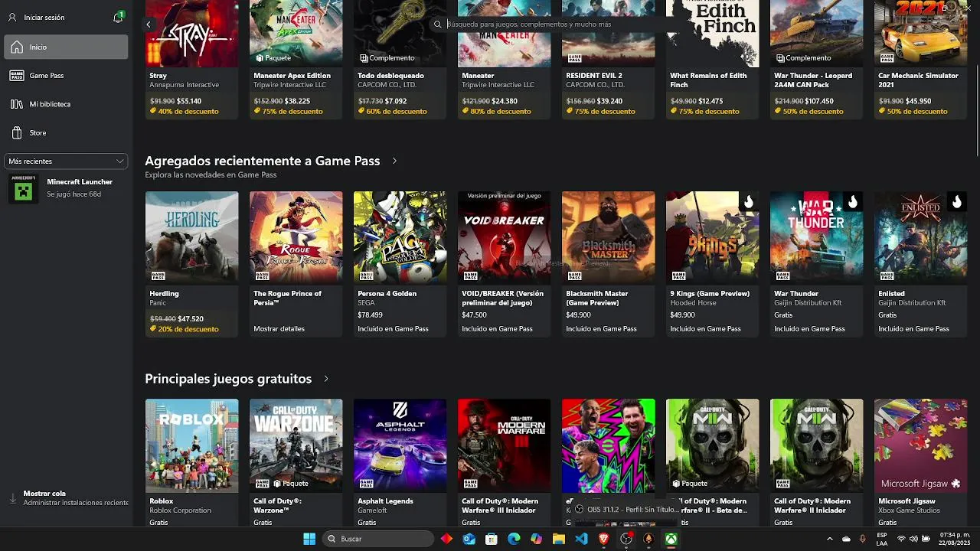Open the VOID/BREAKER preview game cover
The height and width of the screenshot is (551, 980).
click(505, 237)
